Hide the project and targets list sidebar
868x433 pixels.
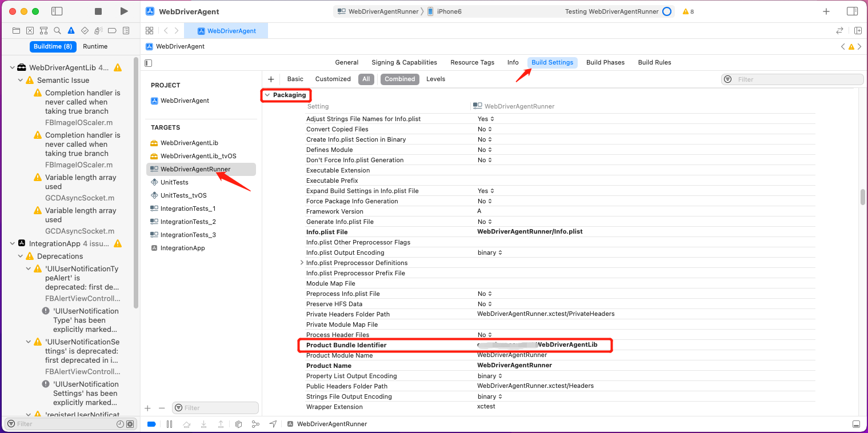click(x=149, y=63)
